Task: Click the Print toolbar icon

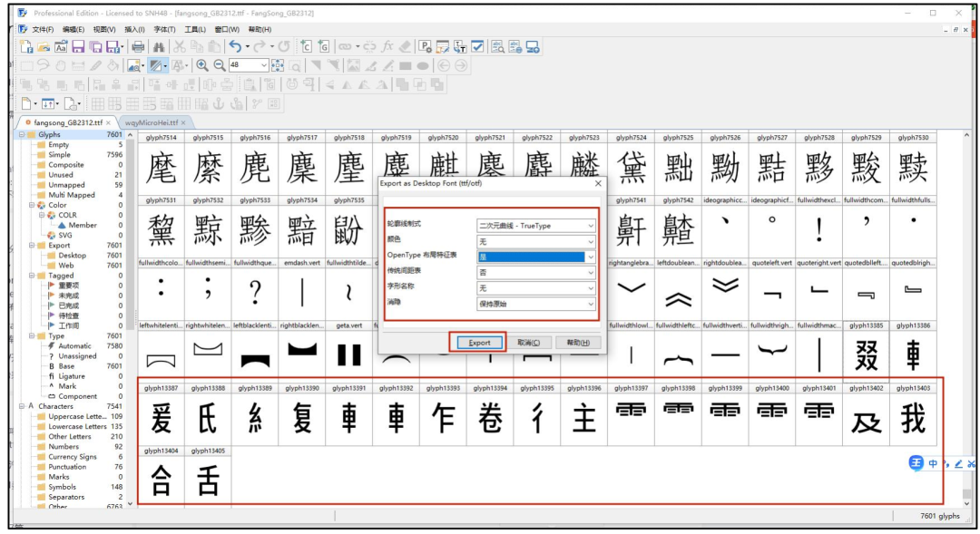Action: click(138, 47)
